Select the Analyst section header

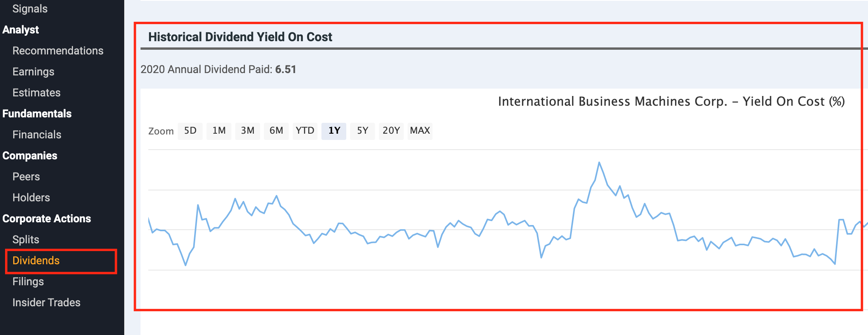[x=21, y=30]
